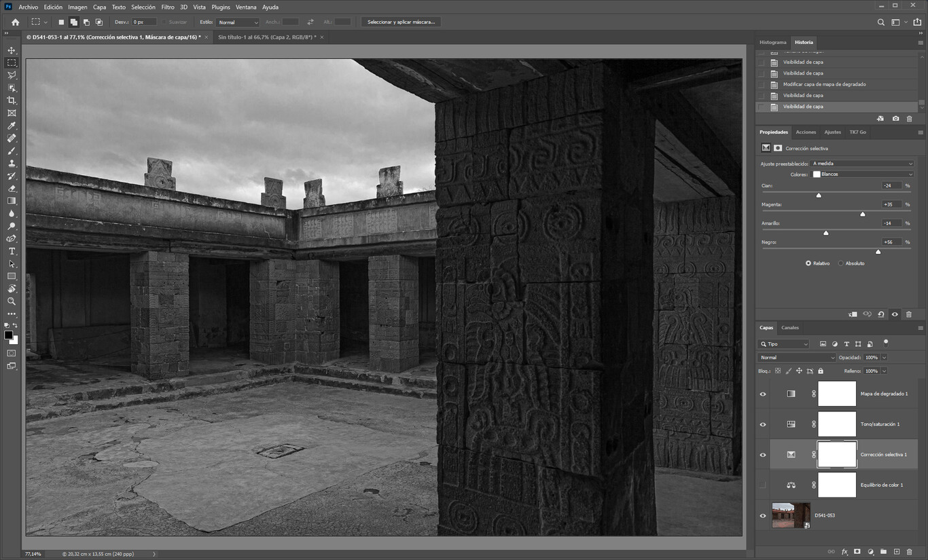
Task: Activate the Zoom tool
Action: 12,301
